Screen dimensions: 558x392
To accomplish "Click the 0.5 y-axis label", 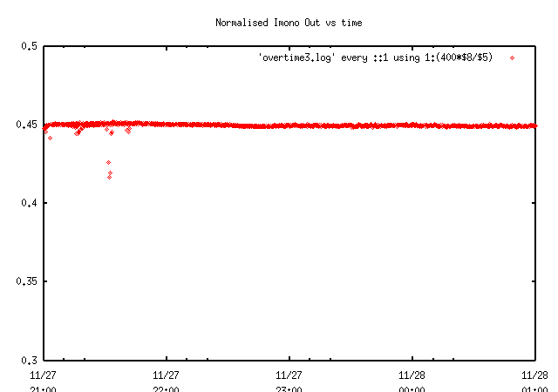I will click(29, 46).
